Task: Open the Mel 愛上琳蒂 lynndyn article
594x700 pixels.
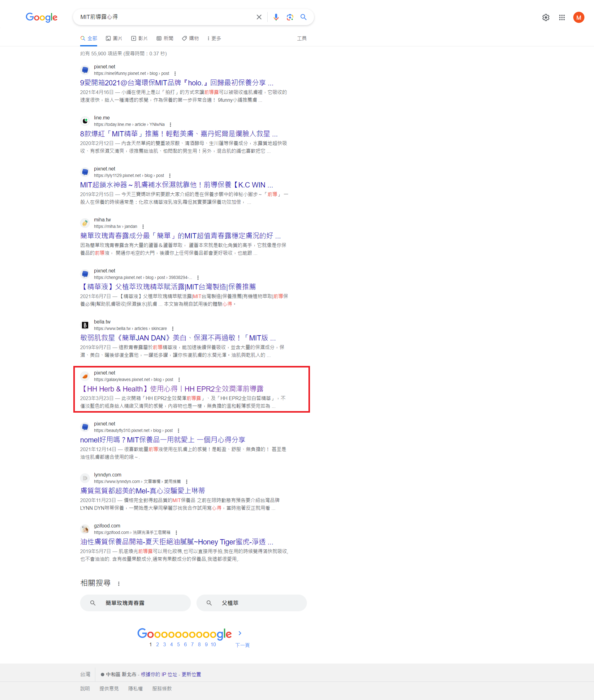Action: click(142, 491)
